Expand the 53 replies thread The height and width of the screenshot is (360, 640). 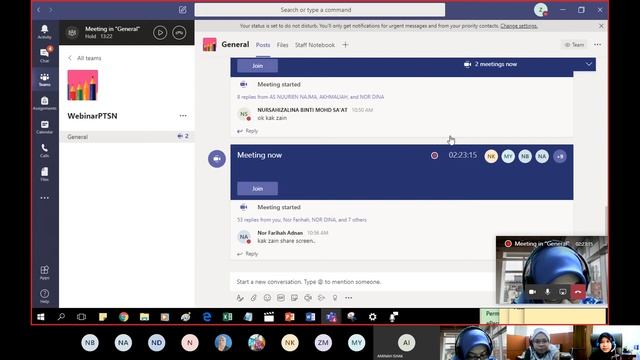click(x=302, y=220)
